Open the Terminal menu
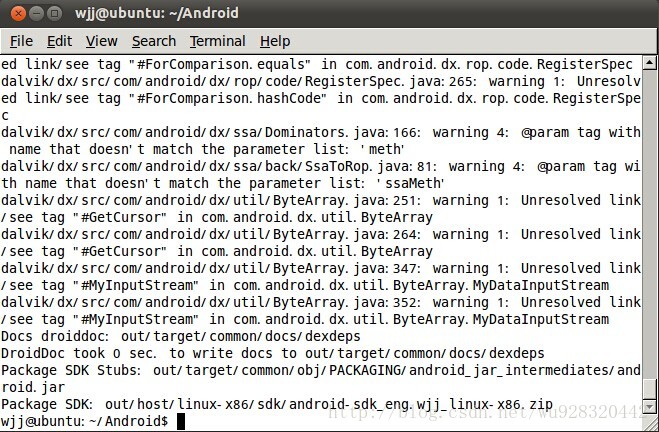This screenshot has height=432, width=659. pyautogui.click(x=217, y=41)
